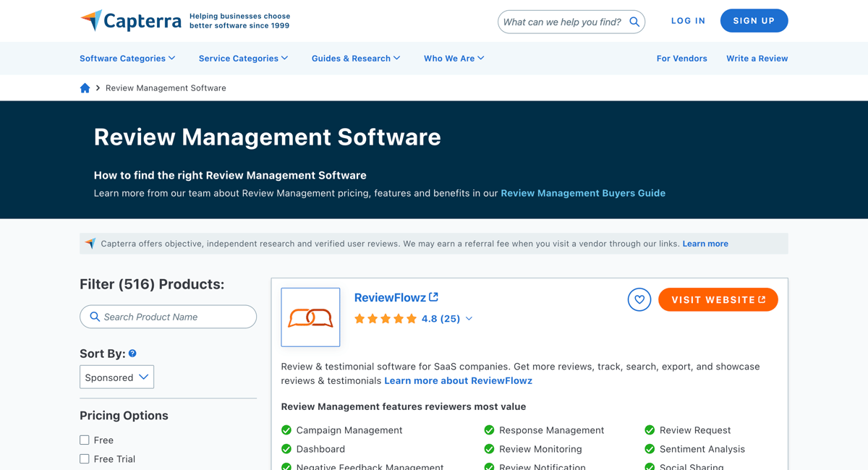This screenshot has height=470, width=868.
Task: Open the Service Categories menu
Action: pos(243,59)
